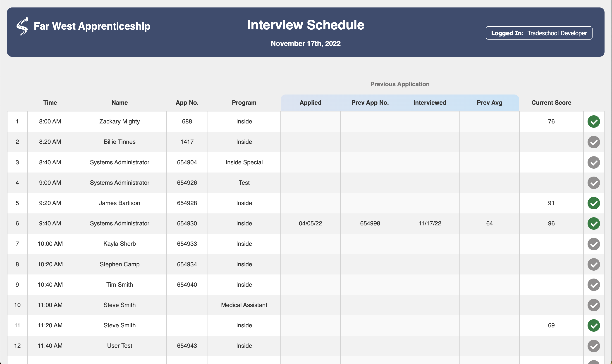Select the name Tim Smith
The image size is (612, 364).
120,284
